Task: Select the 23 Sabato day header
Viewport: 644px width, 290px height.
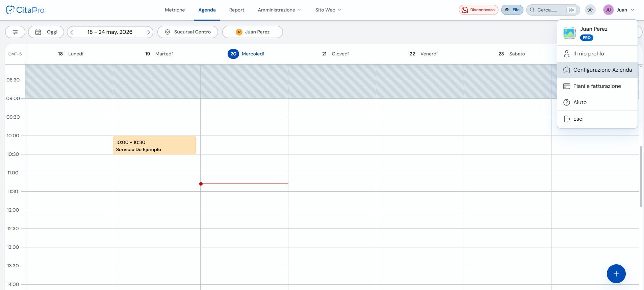Action: tap(512, 54)
